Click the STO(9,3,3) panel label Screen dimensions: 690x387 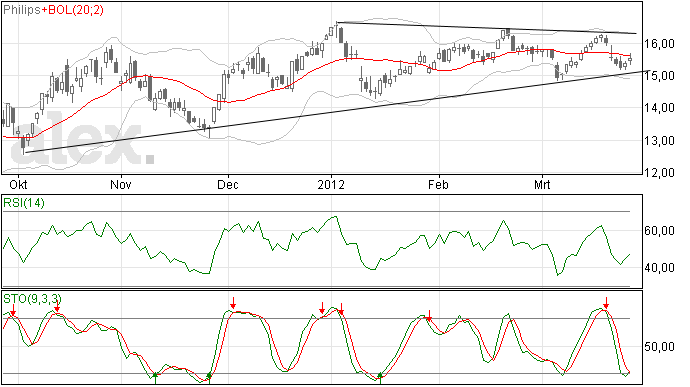click(32, 299)
